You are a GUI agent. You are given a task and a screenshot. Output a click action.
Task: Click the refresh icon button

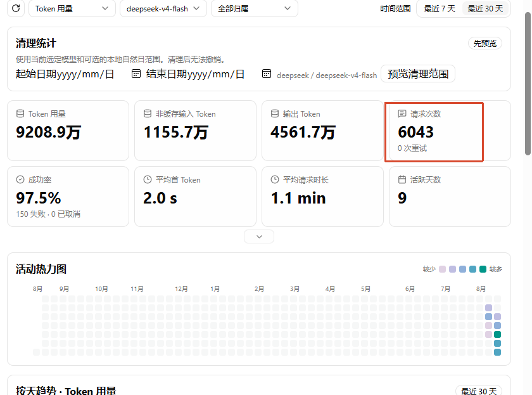tap(16, 8)
